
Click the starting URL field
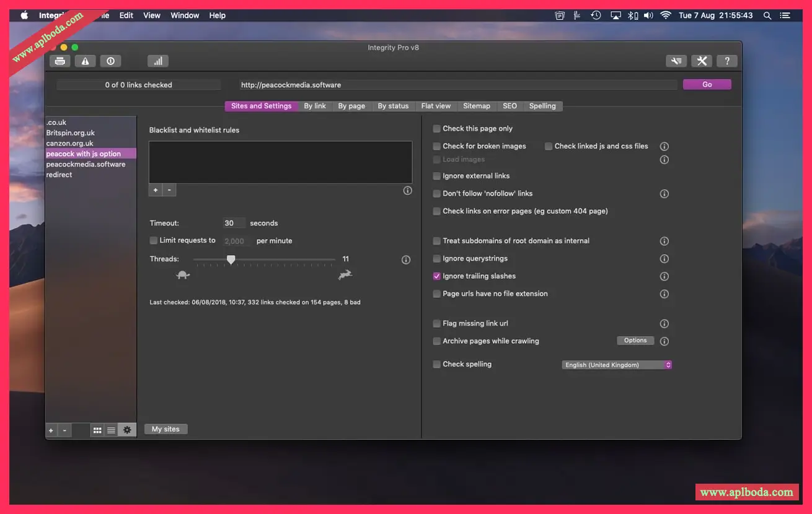[459, 85]
